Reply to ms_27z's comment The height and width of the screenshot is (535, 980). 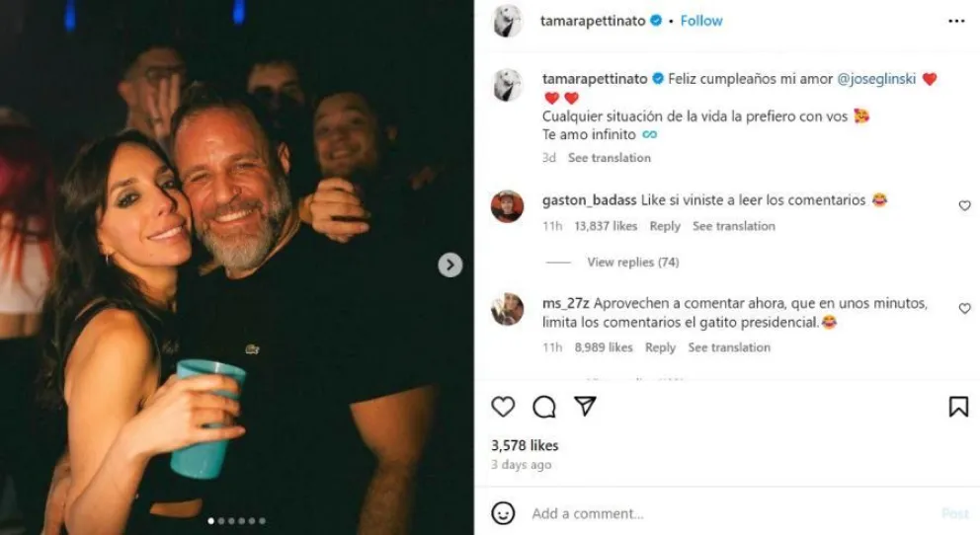point(660,347)
